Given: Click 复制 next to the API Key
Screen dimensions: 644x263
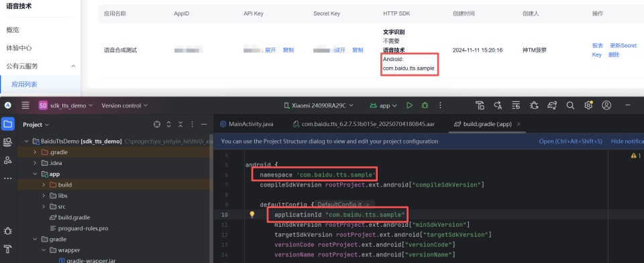Looking at the screenshot, I should [288, 50].
